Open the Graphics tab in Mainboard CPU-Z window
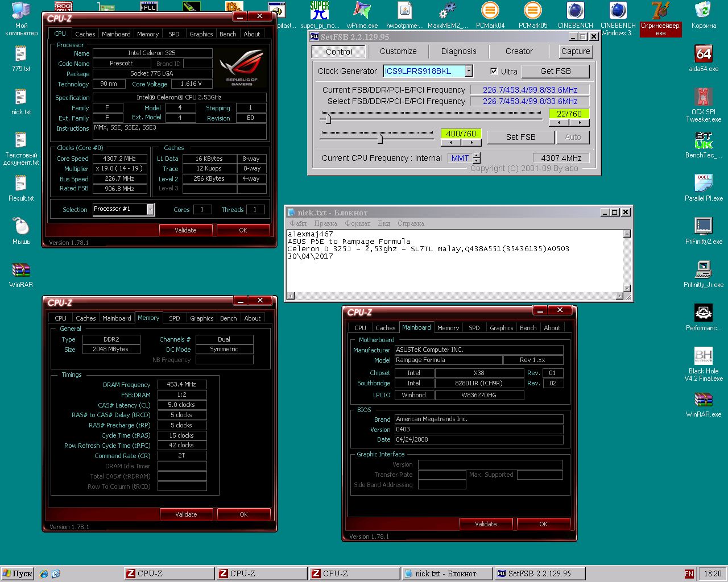 click(x=502, y=328)
